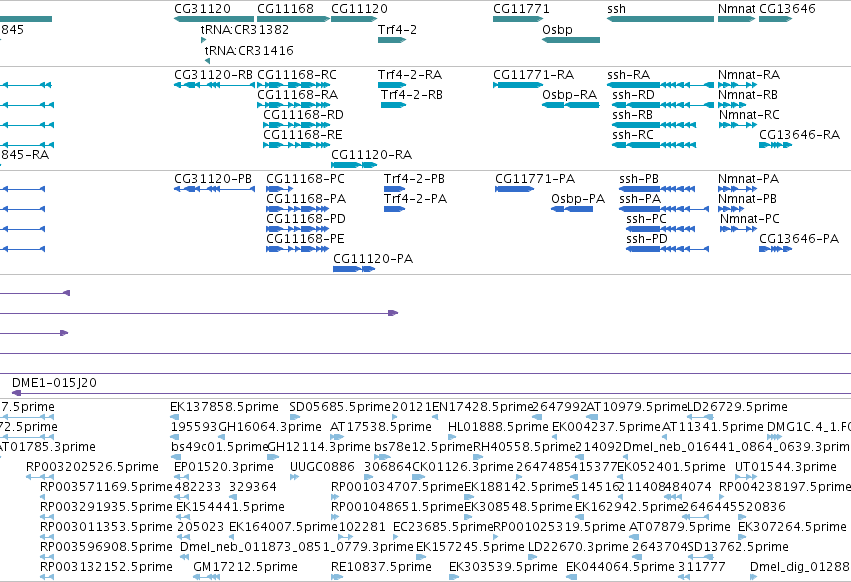851x582 pixels.
Task: Select Trf4-2-PA protein label
Action: [415, 199]
